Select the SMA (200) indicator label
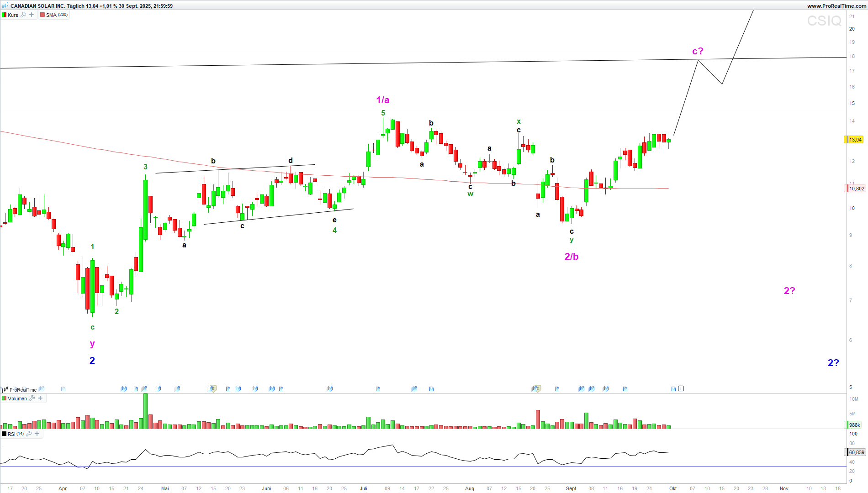868x493 pixels. 57,15
